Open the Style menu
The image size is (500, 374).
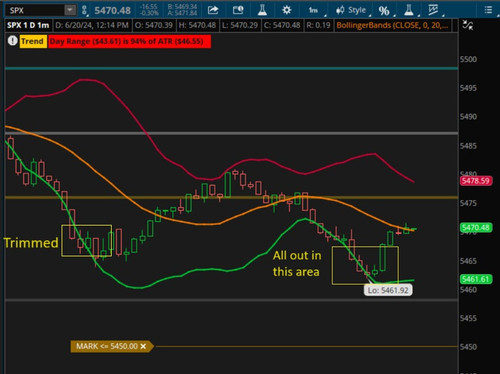pos(353,11)
